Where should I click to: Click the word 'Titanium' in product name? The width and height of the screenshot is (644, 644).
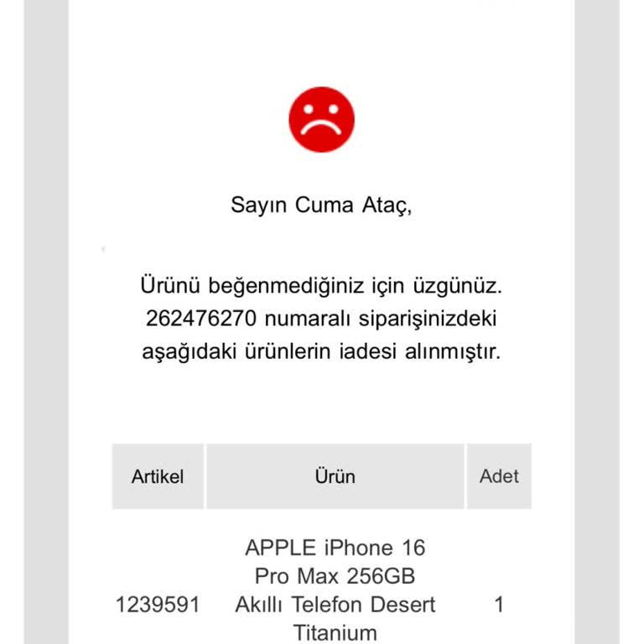click(335, 631)
